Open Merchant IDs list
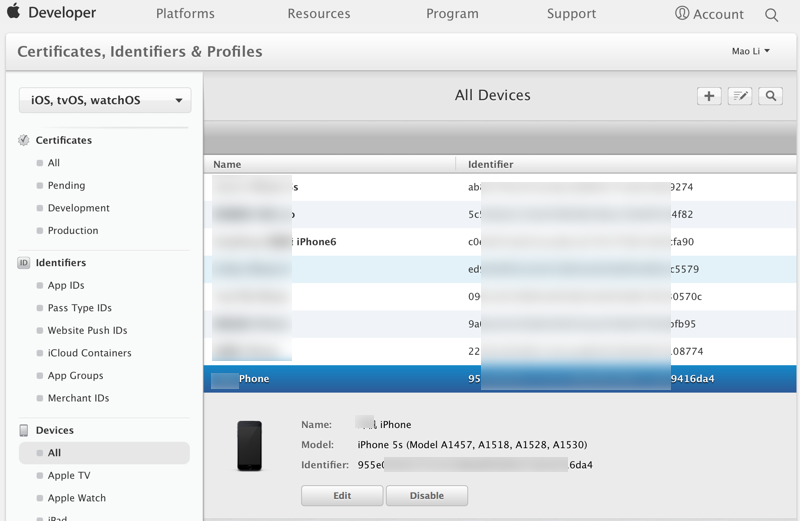Image resolution: width=800 pixels, height=521 pixels. click(x=78, y=398)
